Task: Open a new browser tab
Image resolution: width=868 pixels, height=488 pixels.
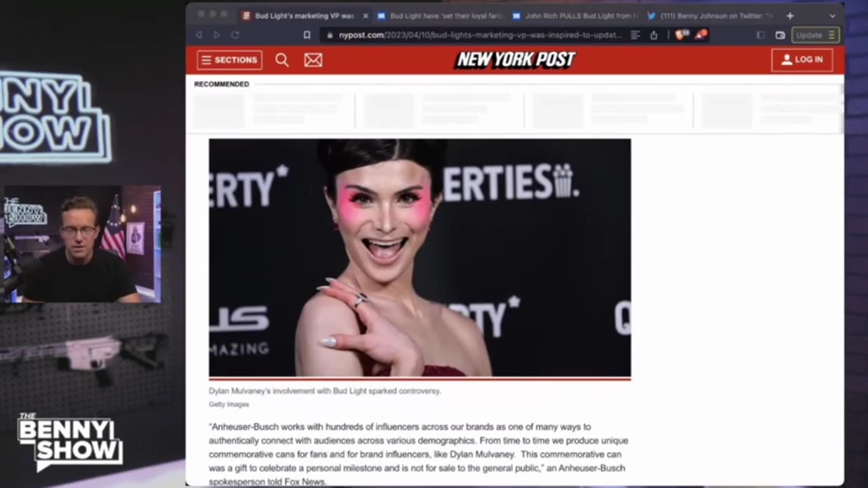Action: (x=789, y=16)
